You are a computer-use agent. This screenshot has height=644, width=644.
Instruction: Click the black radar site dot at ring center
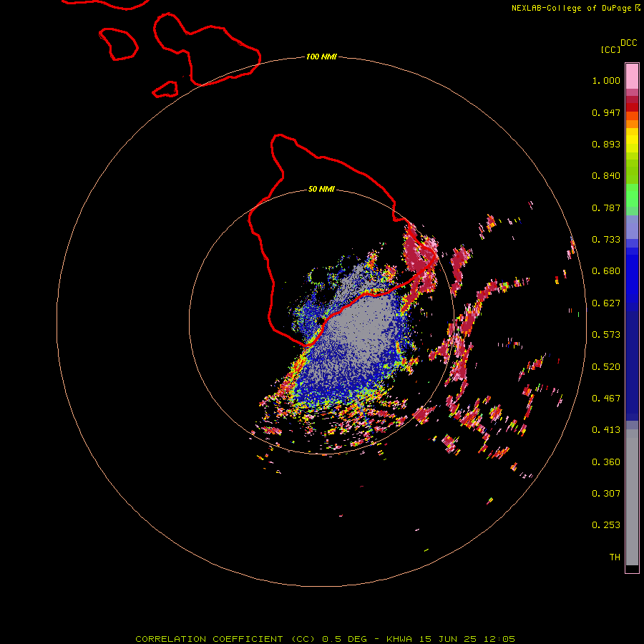321,321
